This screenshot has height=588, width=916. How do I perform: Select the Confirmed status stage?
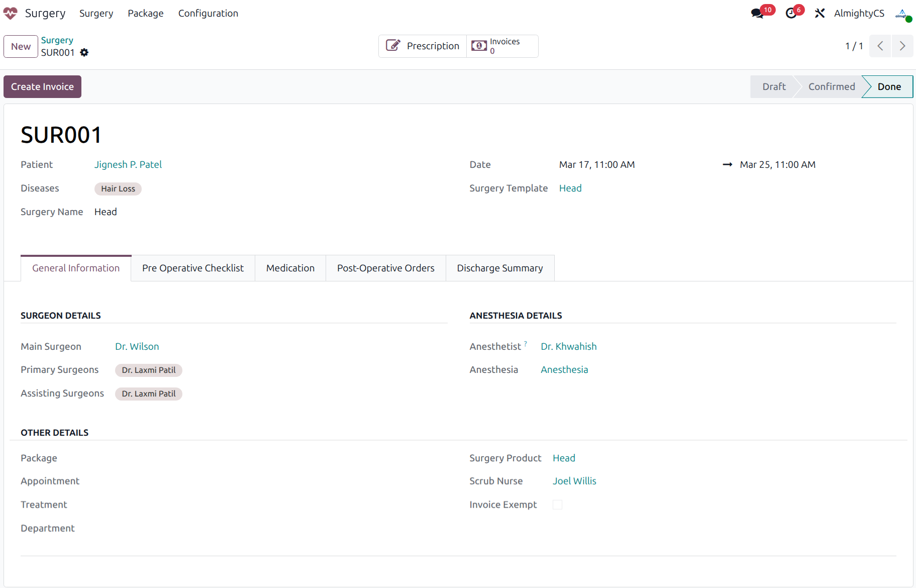[831, 86]
